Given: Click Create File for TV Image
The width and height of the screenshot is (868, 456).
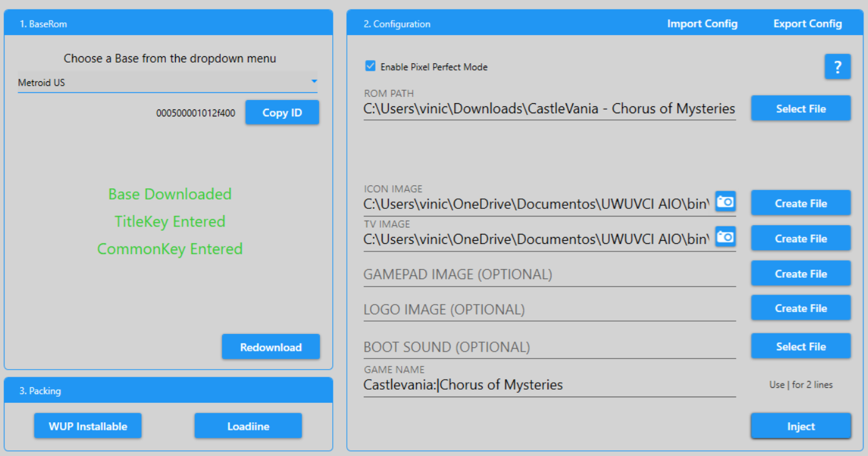Looking at the screenshot, I should pos(800,238).
